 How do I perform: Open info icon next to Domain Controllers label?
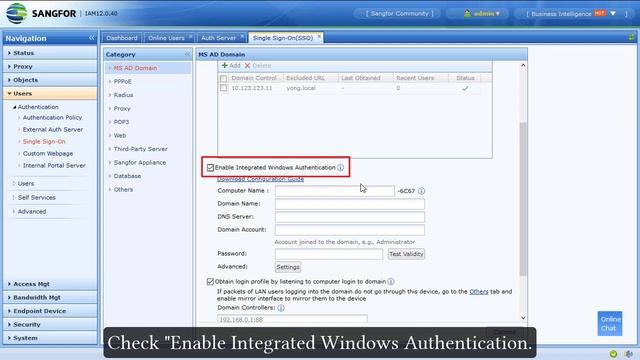coord(281,308)
